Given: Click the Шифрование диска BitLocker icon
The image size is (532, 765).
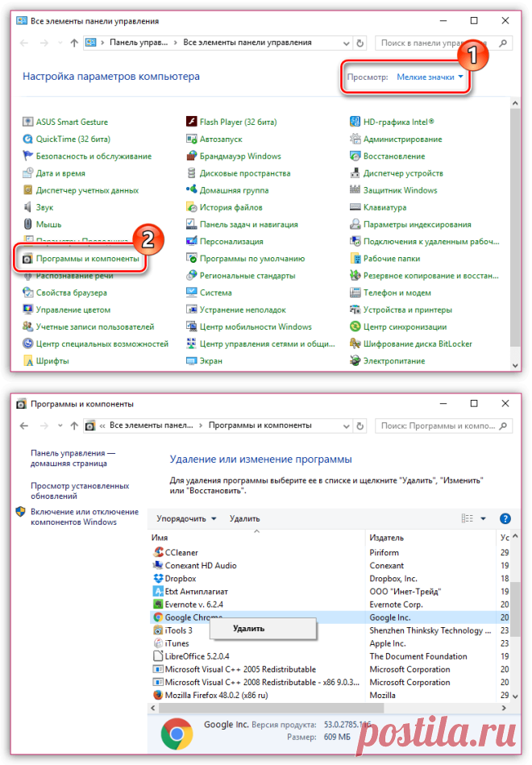Looking at the screenshot, I should (355, 344).
